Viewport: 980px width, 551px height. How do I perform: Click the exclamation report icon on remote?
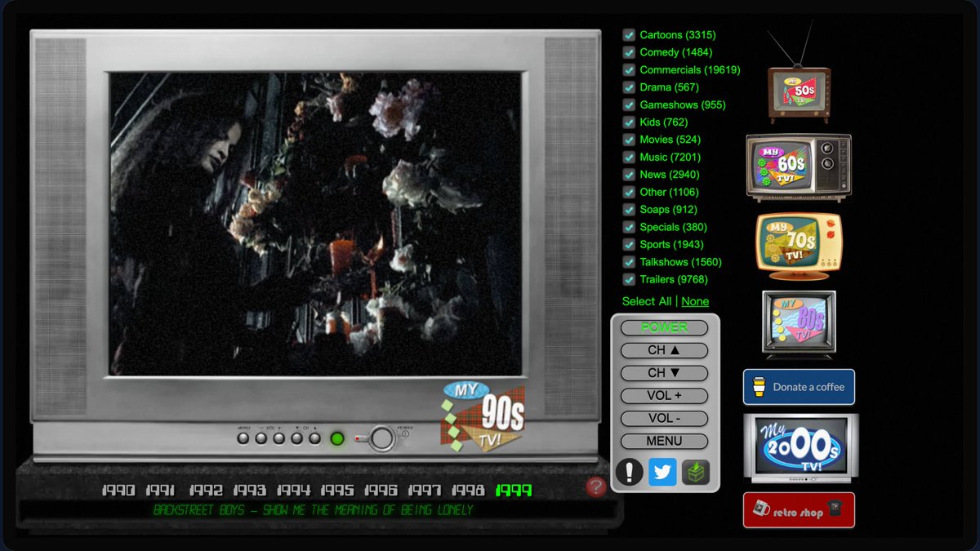pyautogui.click(x=629, y=472)
